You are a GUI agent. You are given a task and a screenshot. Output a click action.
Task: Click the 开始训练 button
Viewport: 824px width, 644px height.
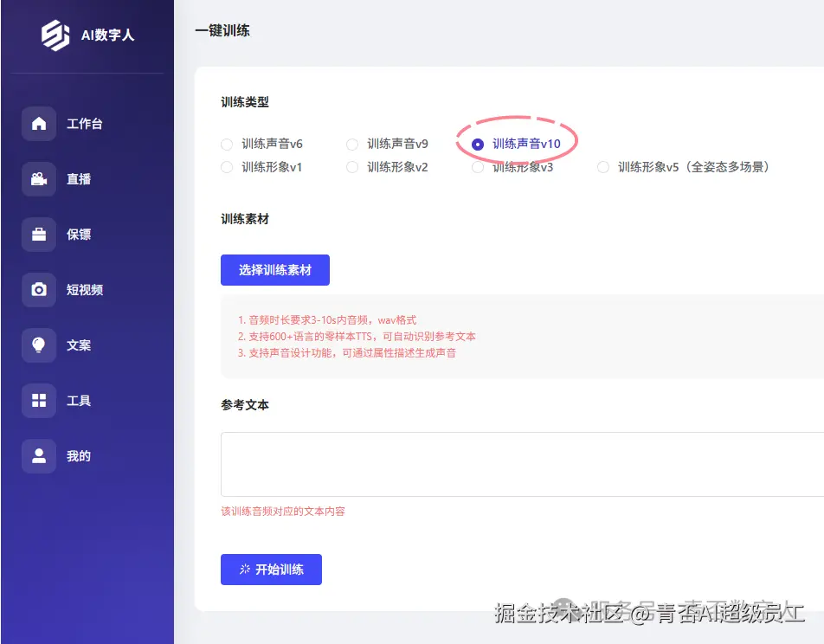click(x=271, y=570)
